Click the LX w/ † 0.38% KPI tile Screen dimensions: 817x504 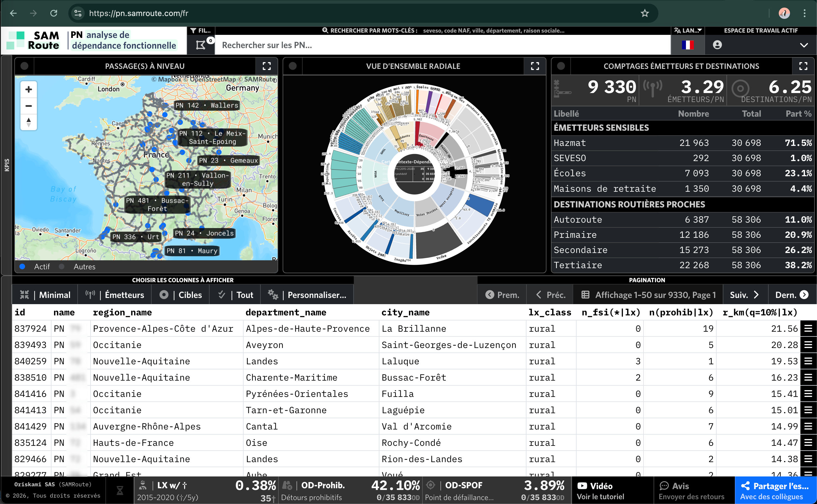point(206,490)
